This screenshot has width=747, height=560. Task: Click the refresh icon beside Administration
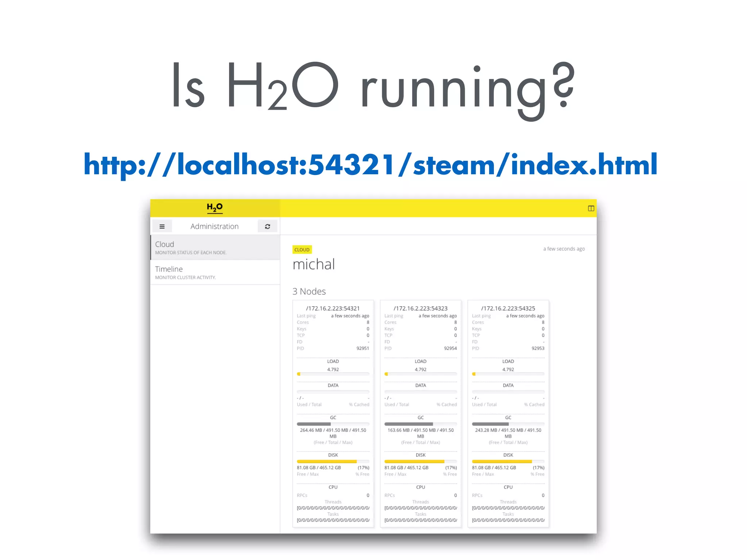[x=267, y=226]
